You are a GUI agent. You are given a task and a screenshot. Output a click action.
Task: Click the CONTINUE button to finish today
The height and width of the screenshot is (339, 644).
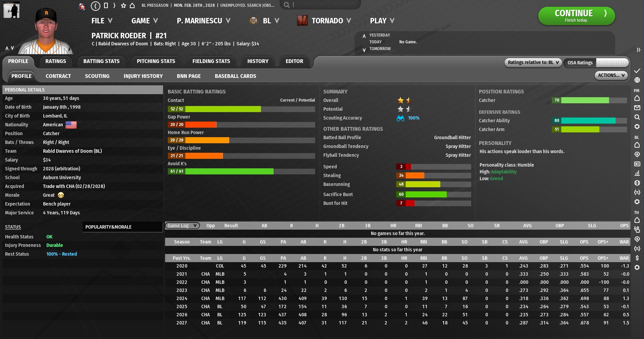coord(577,16)
